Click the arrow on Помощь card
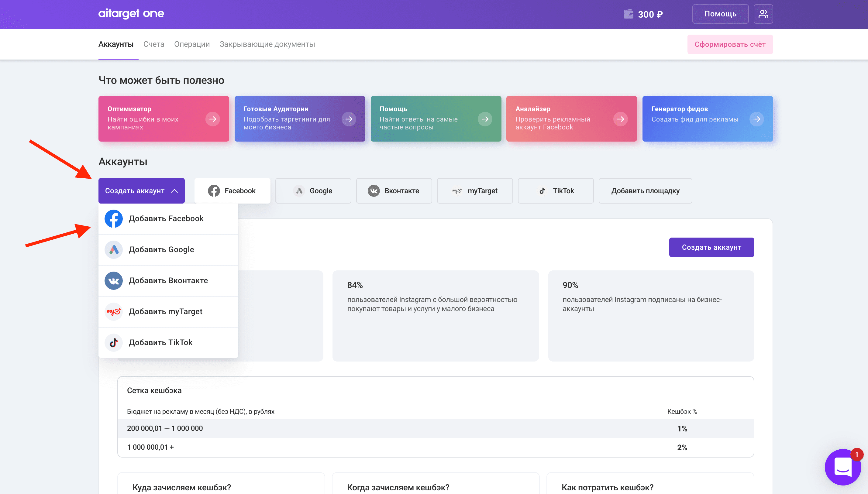The height and width of the screenshot is (494, 868). (485, 119)
